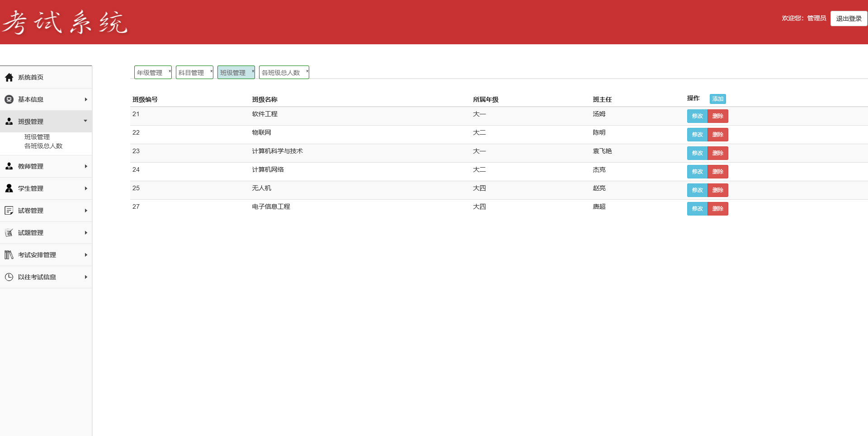The width and height of the screenshot is (868, 436).
Task: Click the 添加 button in table header
Action: [717, 99]
